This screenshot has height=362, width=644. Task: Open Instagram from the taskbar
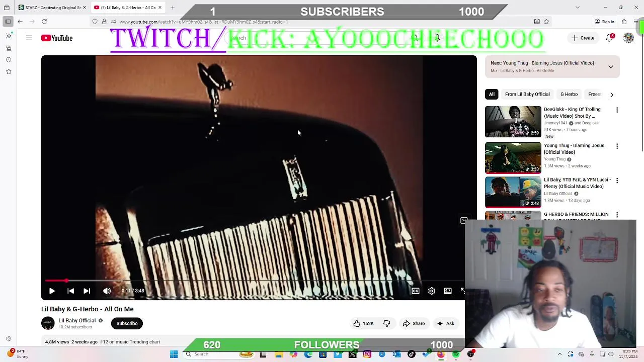(367, 354)
